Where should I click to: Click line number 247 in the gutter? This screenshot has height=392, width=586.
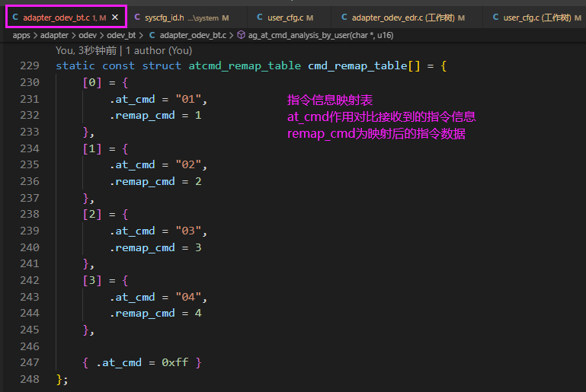coord(30,362)
